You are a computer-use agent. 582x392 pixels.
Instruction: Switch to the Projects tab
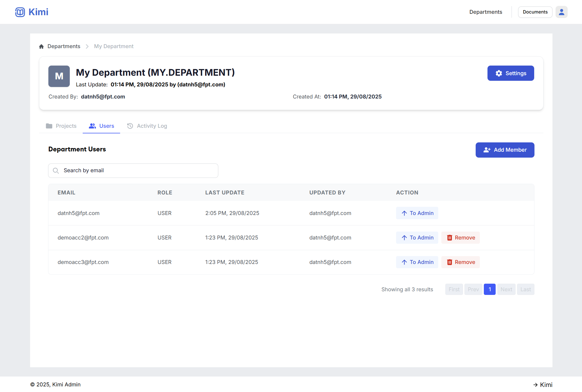coord(61,126)
